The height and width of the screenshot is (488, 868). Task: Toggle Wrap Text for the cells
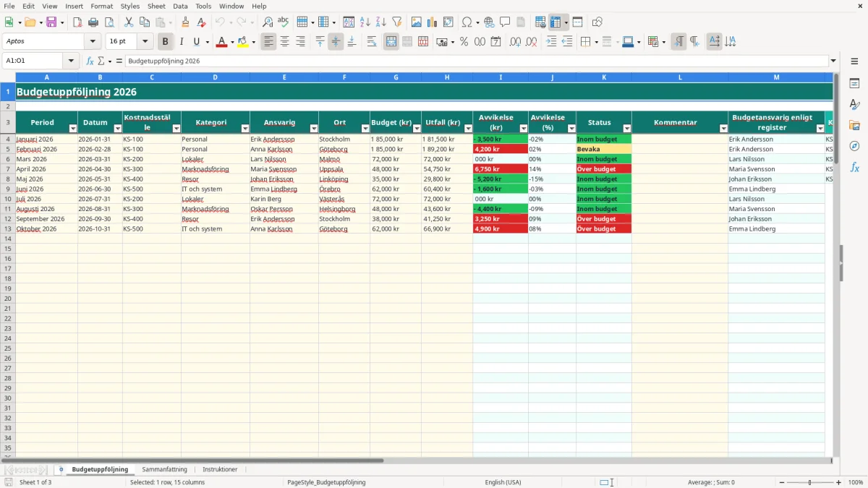point(372,42)
